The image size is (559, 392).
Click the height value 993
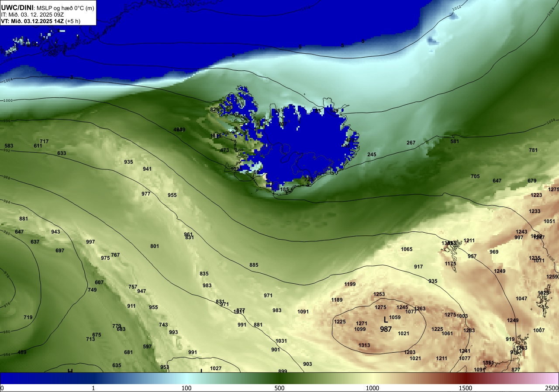click(173, 332)
